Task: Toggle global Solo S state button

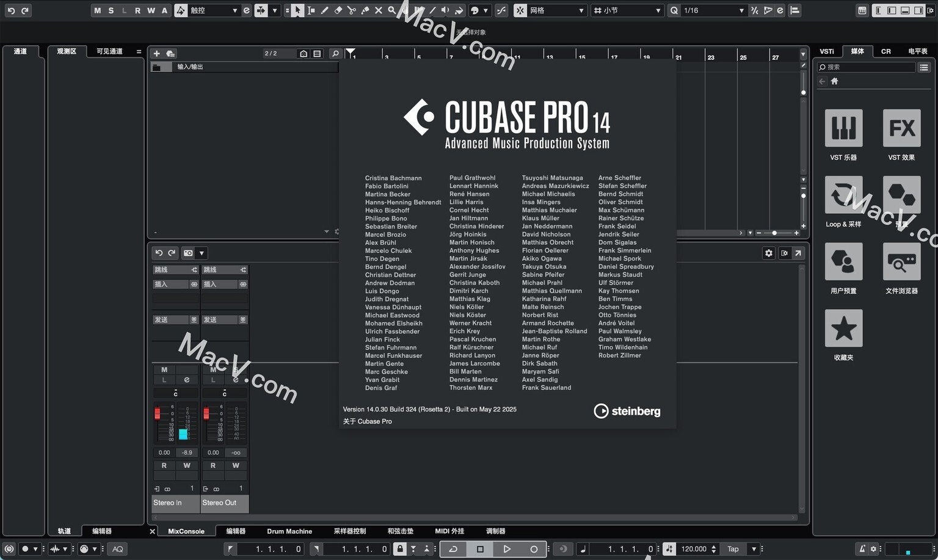Action: (111, 10)
